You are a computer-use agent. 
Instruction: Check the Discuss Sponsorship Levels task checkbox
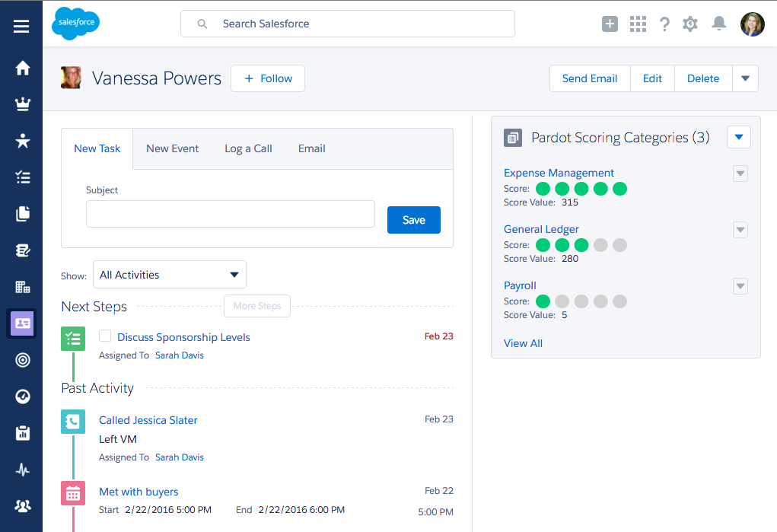tap(104, 336)
